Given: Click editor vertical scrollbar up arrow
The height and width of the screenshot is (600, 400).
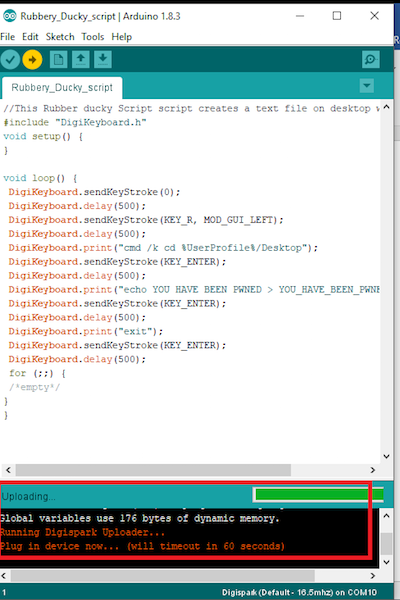Looking at the screenshot, I should [x=387, y=107].
